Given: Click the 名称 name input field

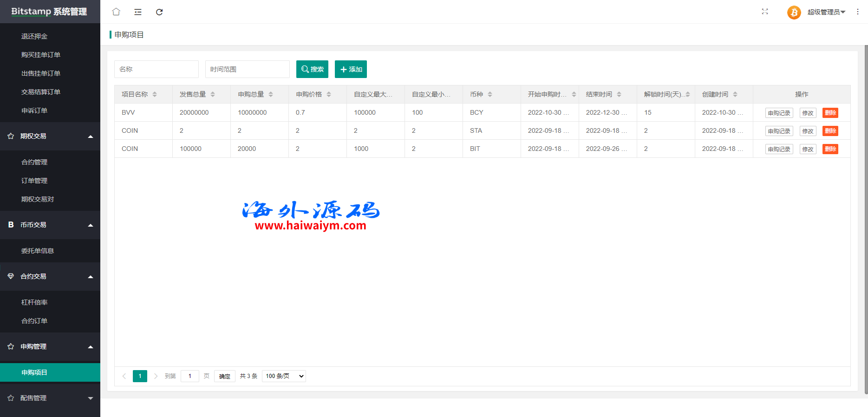Looking at the screenshot, I should (156, 69).
